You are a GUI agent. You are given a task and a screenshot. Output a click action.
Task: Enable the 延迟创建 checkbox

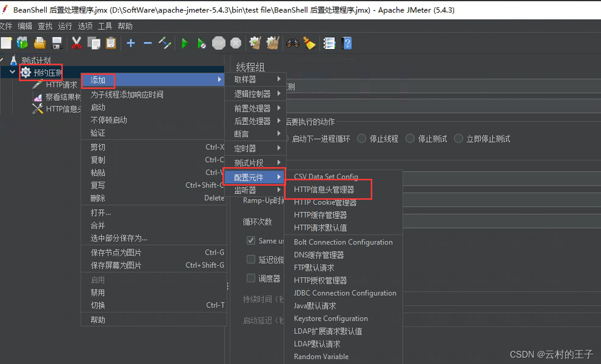(x=251, y=260)
